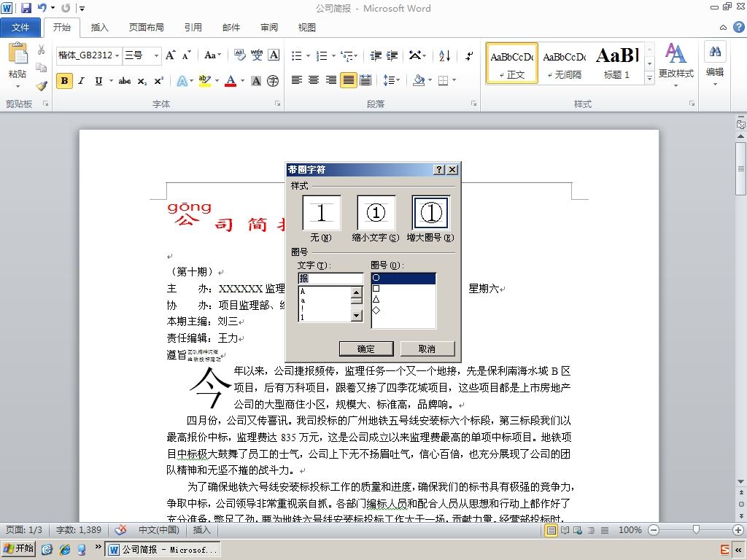Click the Word Help question mark icon
747x560 pixels.
[738, 27]
